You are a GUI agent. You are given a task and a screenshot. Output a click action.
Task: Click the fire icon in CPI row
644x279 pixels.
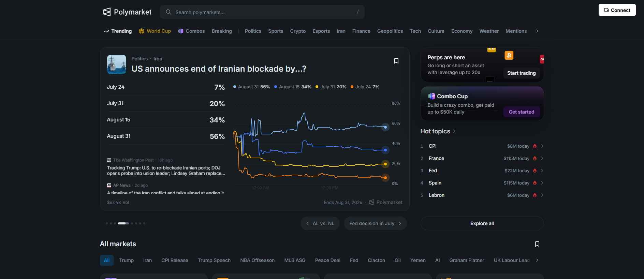click(x=535, y=146)
